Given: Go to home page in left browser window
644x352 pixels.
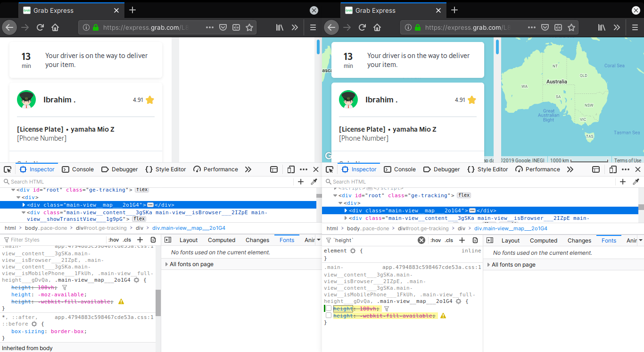Looking at the screenshot, I should (55, 27).
